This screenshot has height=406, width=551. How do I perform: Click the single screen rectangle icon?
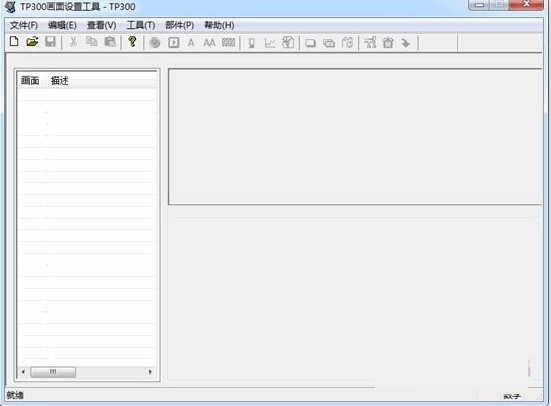tap(310, 43)
